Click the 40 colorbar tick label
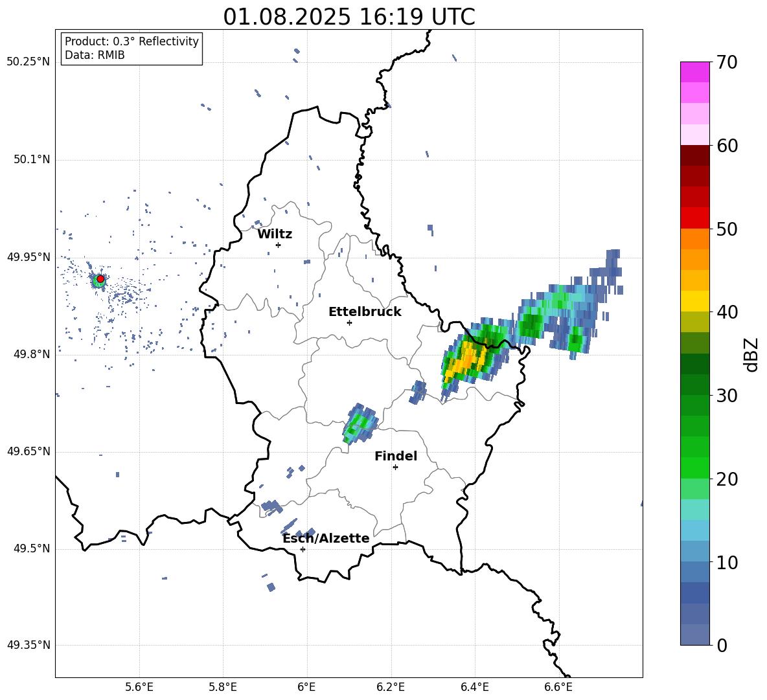Image resolution: width=767 pixels, height=700 pixels. pyautogui.click(x=726, y=312)
